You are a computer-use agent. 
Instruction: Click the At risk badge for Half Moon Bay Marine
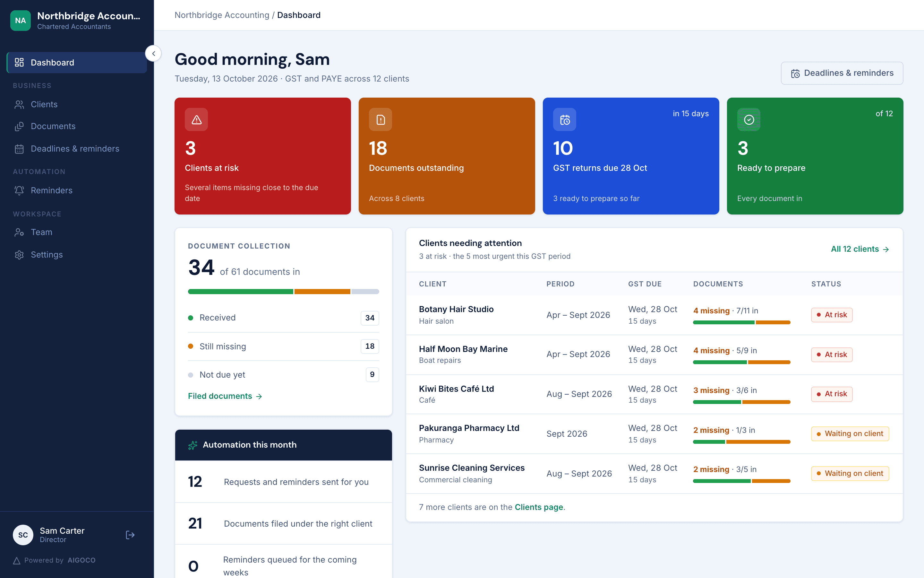click(832, 355)
